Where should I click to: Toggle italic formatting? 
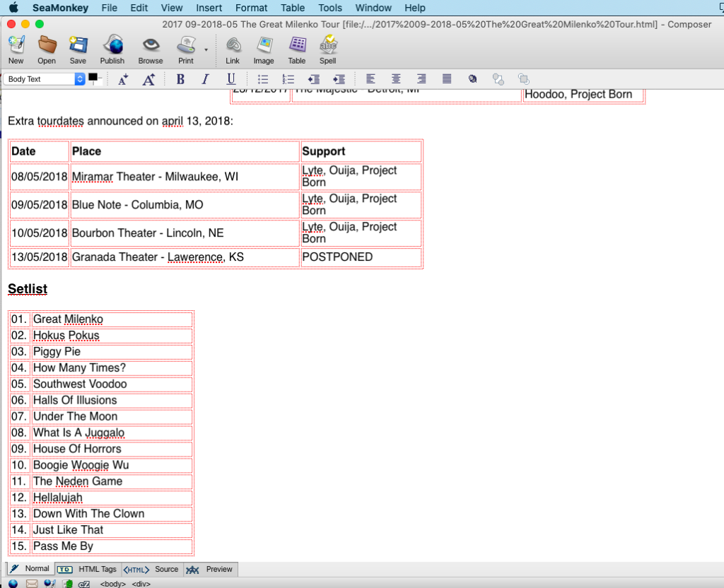click(206, 79)
